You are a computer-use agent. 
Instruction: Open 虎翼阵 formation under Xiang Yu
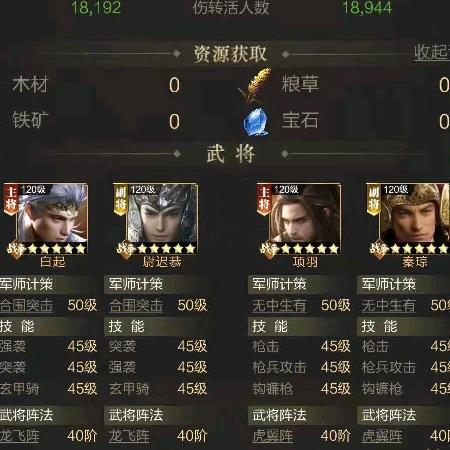point(272,436)
